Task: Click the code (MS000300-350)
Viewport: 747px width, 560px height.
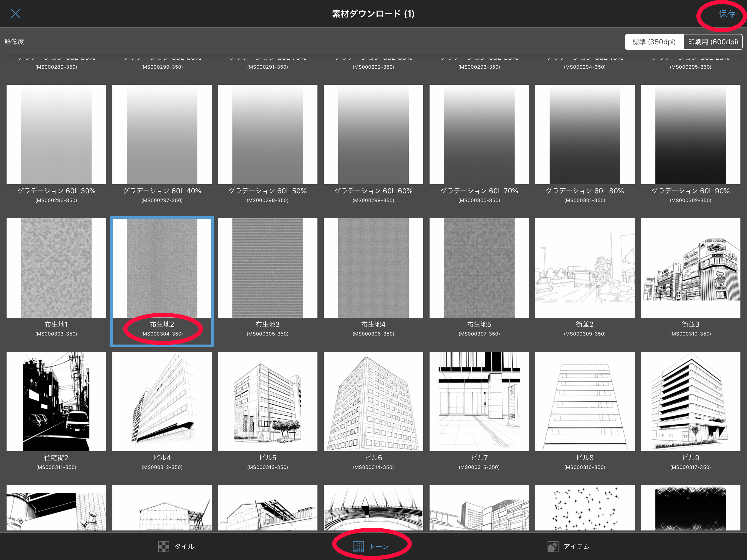Action: [x=479, y=200]
